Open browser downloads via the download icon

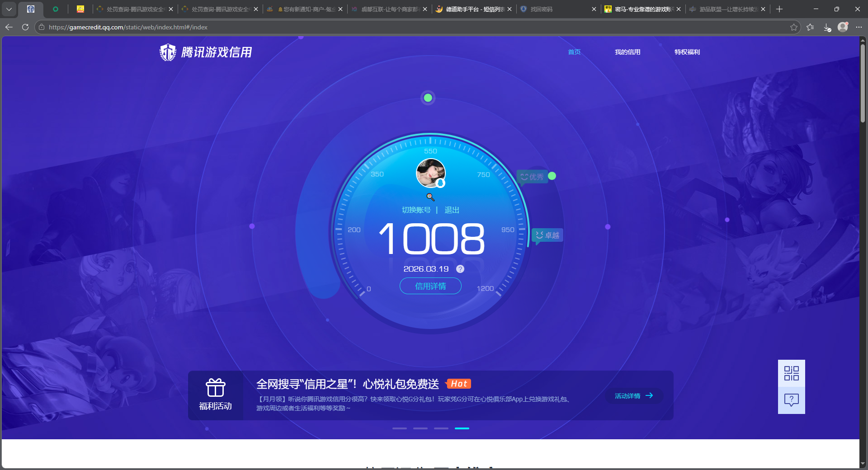pyautogui.click(x=827, y=27)
